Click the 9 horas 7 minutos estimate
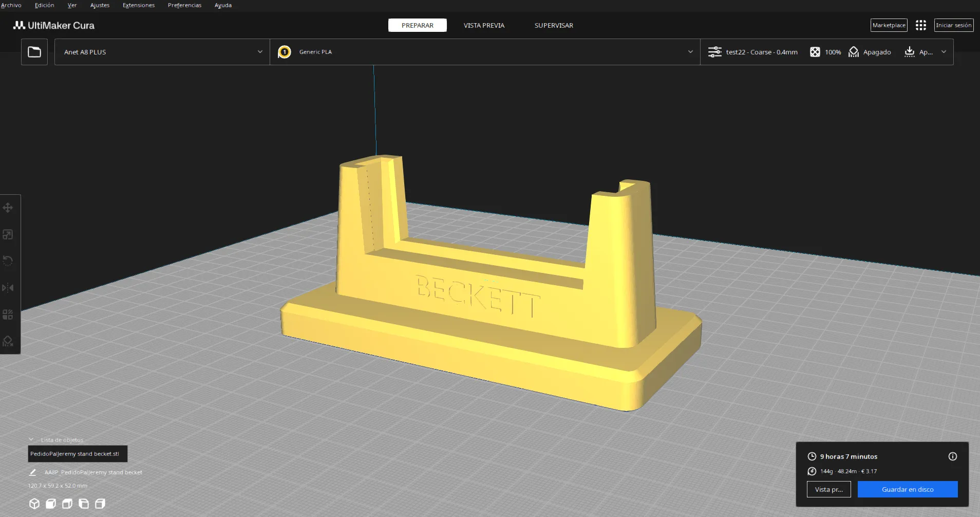The image size is (980, 517). coord(849,456)
